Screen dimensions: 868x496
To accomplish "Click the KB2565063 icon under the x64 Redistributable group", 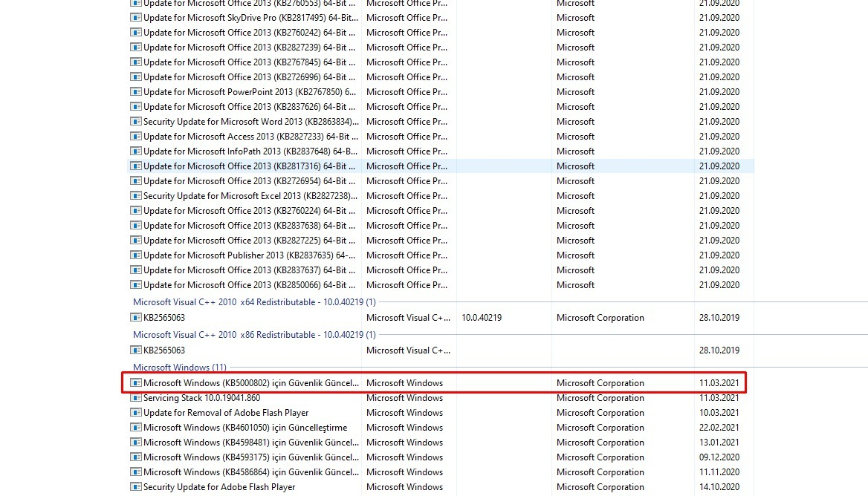I will pyautogui.click(x=135, y=317).
